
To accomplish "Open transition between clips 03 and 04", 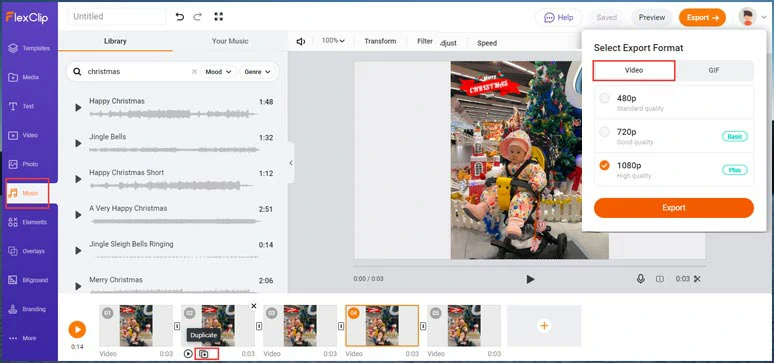I will tap(341, 326).
